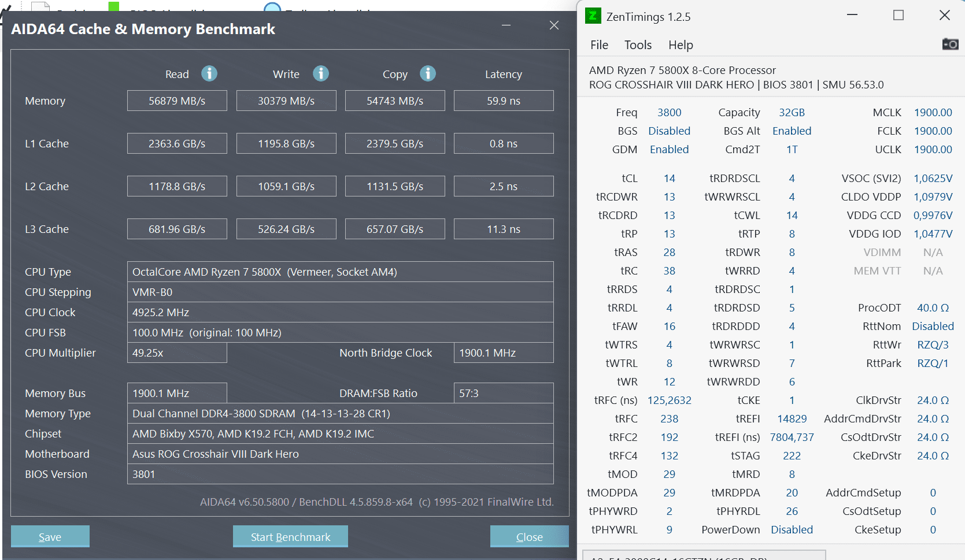Click the tRFC (ns) value 125,2632
This screenshot has width=965, height=560.
click(670, 400)
